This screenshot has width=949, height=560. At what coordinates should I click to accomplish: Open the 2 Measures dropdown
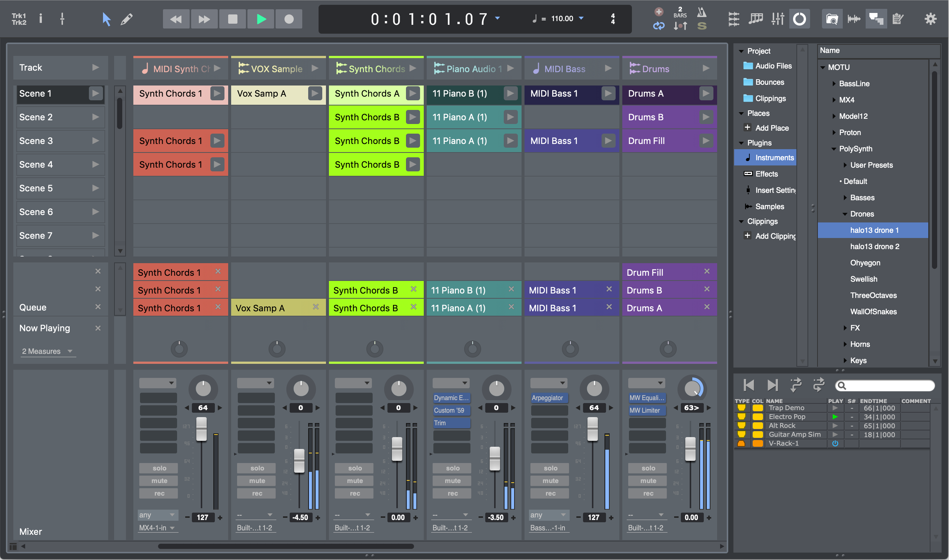tap(47, 351)
